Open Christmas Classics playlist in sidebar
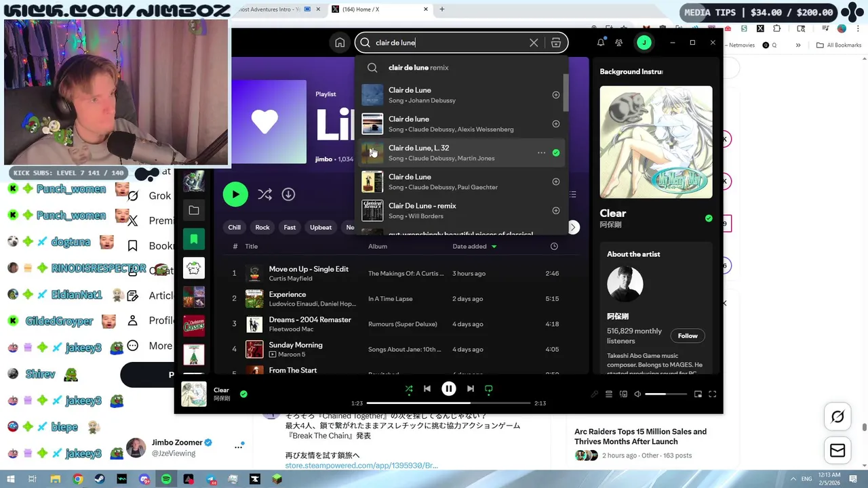This screenshot has width=868, height=488. (x=194, y=326)
